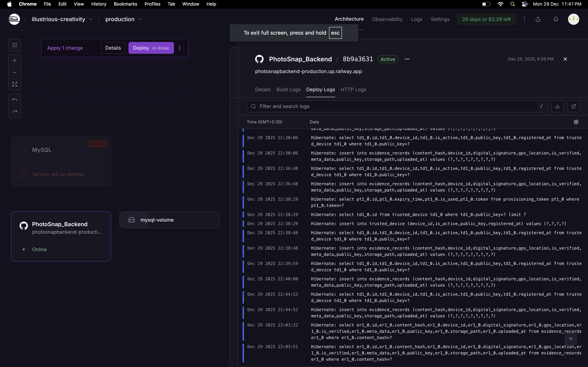
Task: Click the share icon in header
Action: 538,19
